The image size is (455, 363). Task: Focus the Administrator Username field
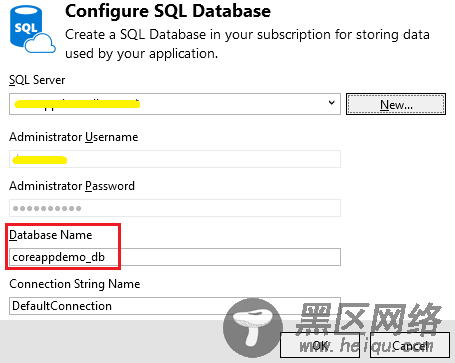(x=175, y=159)
